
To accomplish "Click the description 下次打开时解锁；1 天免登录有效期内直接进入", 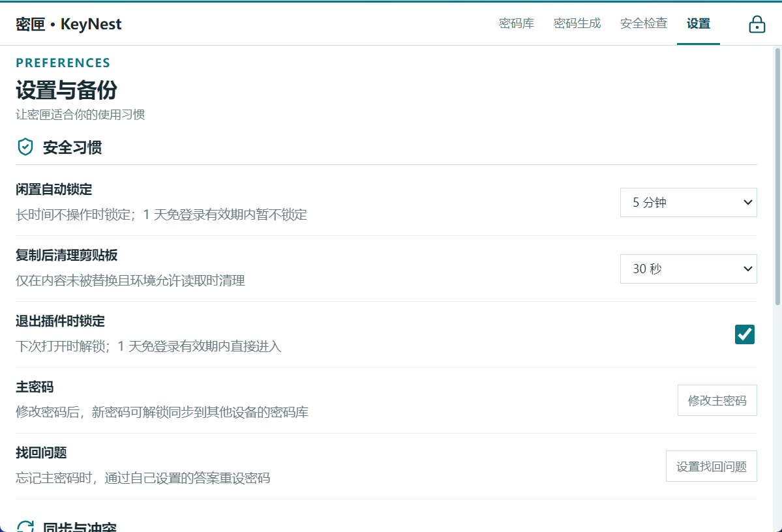I will (x=149, y=347).
